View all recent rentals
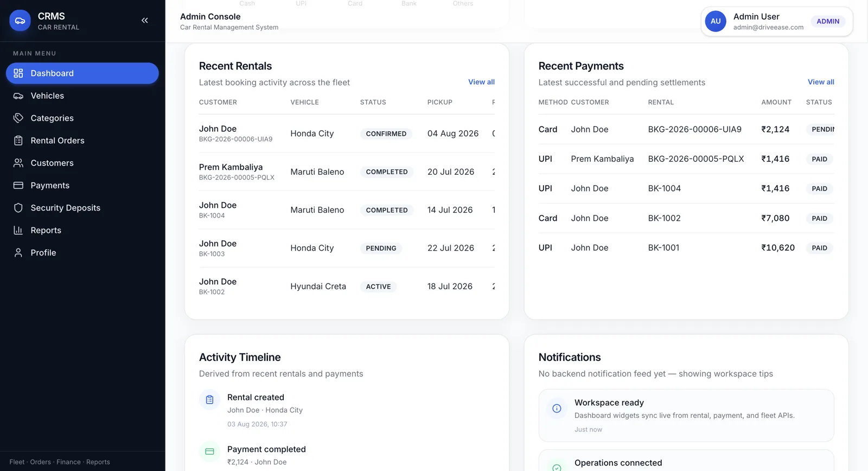 (481, 82)
